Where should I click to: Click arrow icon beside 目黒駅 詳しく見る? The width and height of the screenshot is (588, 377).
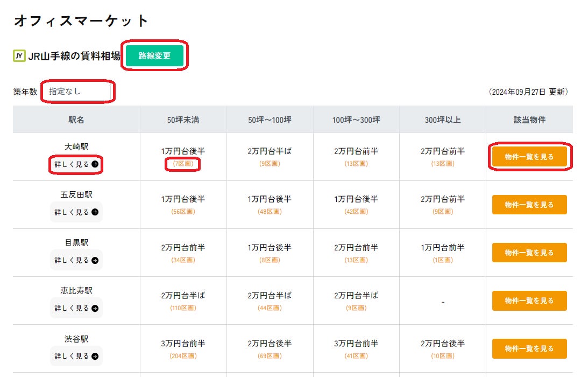(x=95, y=260)
